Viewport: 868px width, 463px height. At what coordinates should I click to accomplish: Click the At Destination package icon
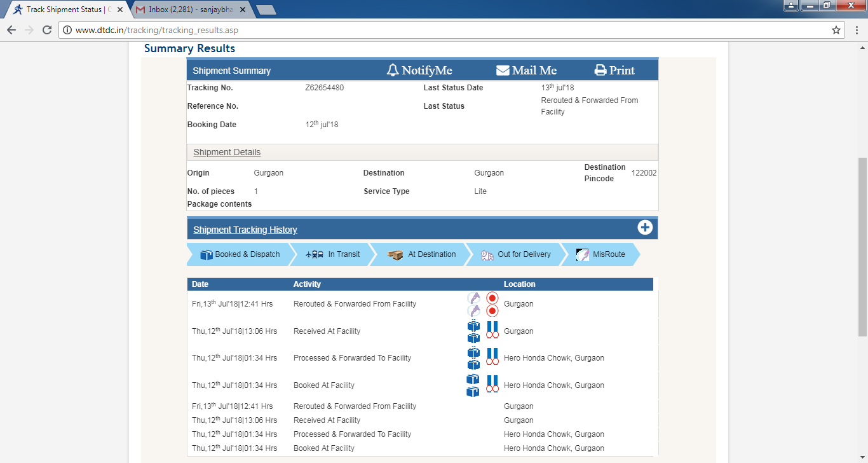(396, 254)
